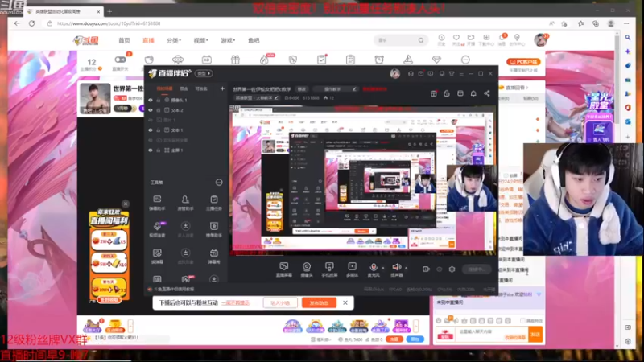
Task: Open 主播任务 tool in toolbox
Action: (213, 203)
